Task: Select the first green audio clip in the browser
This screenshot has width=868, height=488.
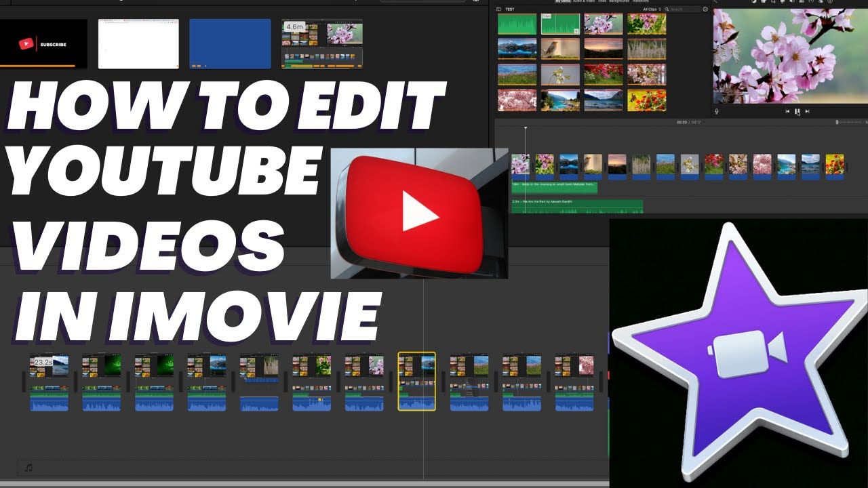Action: tap(517, 24)
